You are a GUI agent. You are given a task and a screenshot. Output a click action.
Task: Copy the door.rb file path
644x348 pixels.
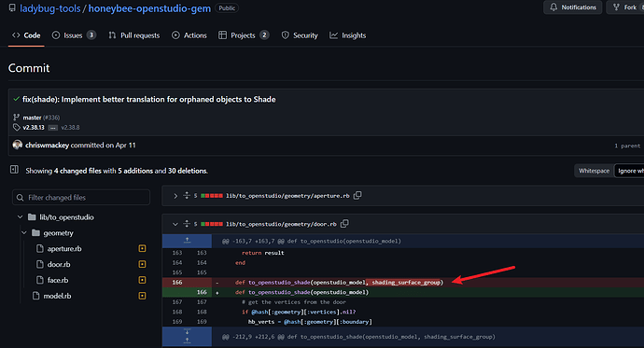344,224
